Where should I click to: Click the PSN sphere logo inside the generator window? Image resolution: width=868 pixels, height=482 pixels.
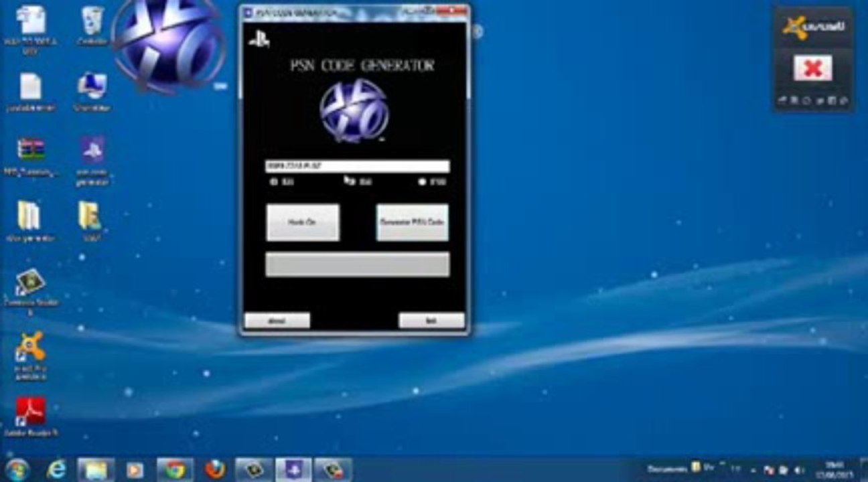click(354, 109)
